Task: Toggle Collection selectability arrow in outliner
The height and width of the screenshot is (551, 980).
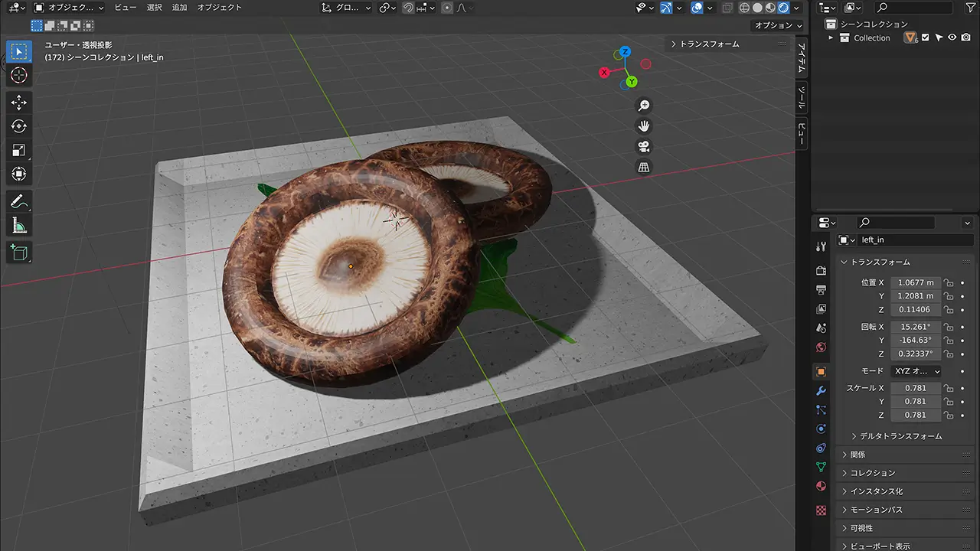Action: (939, 37)
